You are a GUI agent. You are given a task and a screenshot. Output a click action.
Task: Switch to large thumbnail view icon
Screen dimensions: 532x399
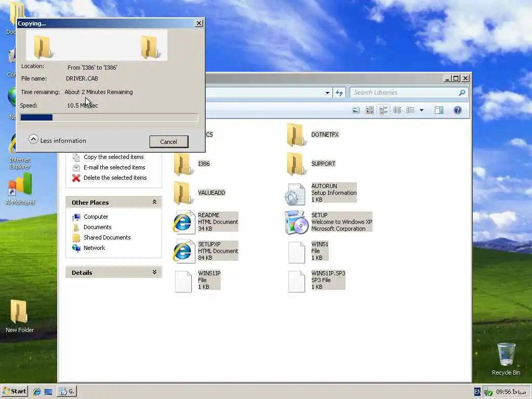[x=355, y=110]
